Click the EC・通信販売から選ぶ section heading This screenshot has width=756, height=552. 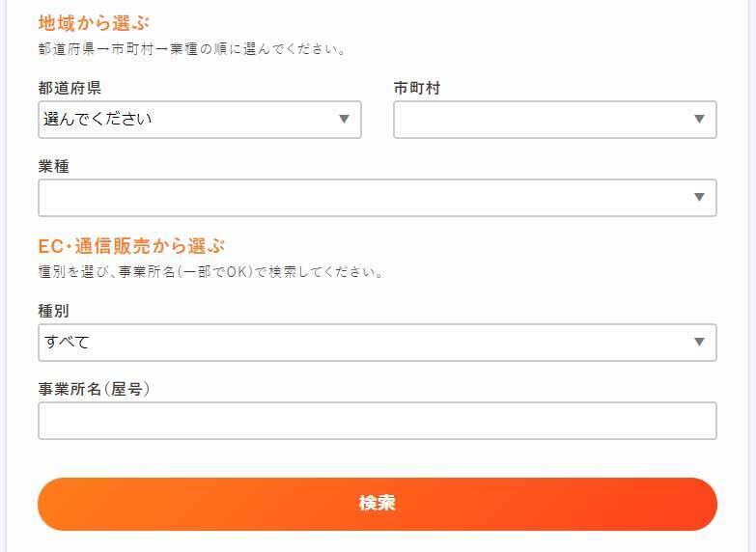131,246
